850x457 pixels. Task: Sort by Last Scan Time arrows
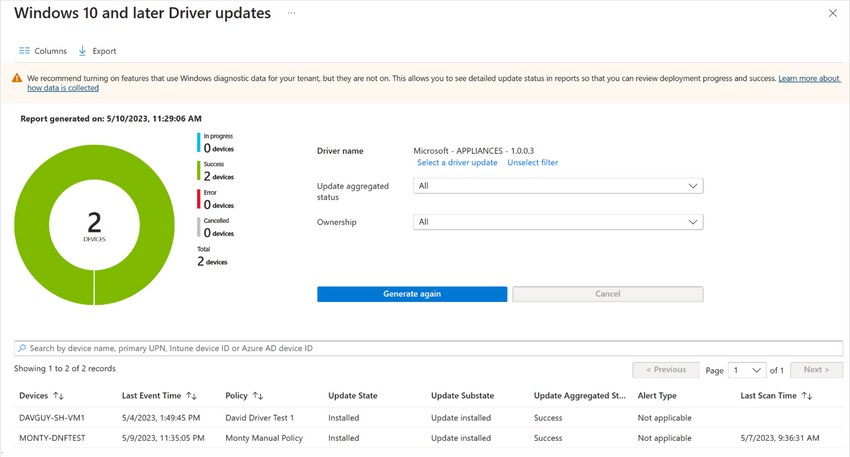(x=807, y=396)
